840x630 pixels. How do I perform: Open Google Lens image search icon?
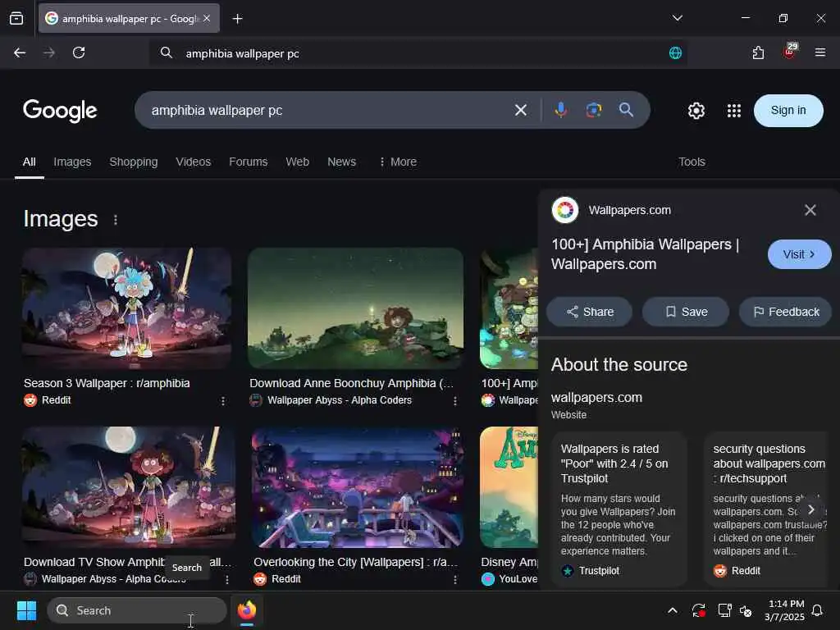pyautogui.click(x=594, y=110)
